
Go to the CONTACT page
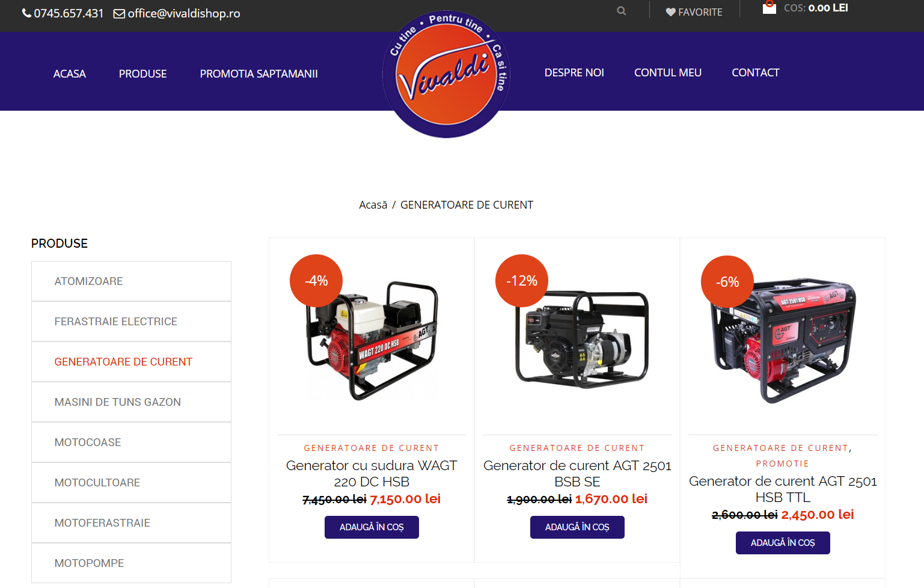point(756,72)
